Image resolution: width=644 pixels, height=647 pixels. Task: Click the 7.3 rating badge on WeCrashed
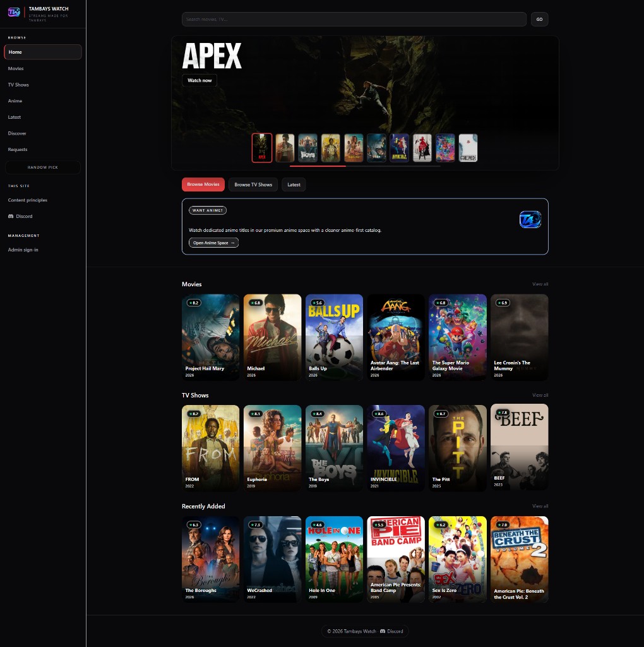point(256,525)
